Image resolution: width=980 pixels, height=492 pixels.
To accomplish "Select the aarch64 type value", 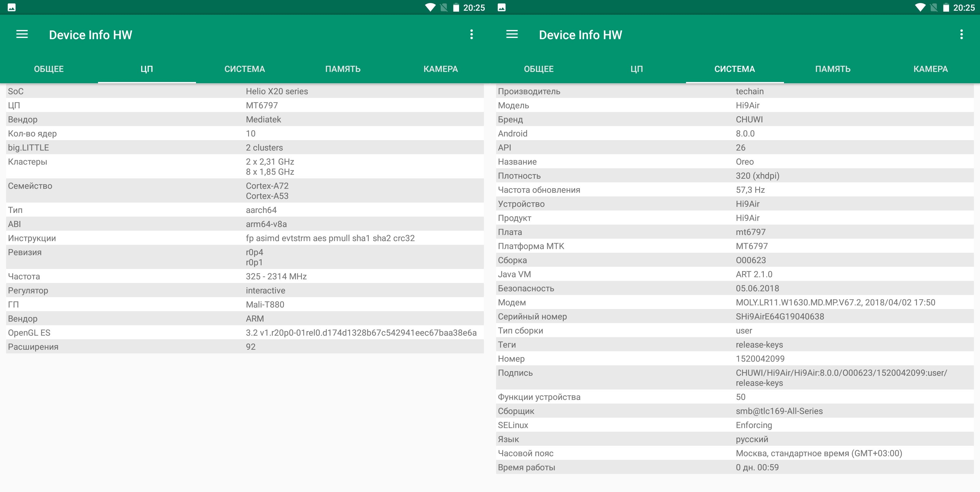I will (x=261, y=210).
